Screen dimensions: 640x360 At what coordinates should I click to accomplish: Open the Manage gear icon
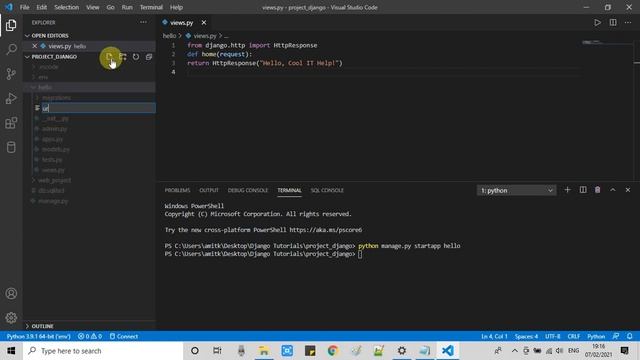pyautogui.click(x=11, y=318)
